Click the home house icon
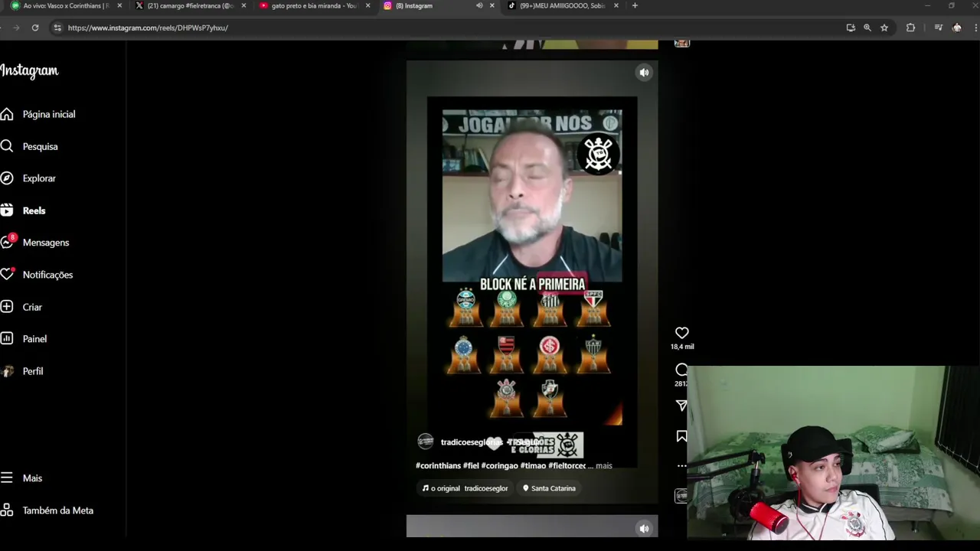The width and height of the screenshot is (980, 551). (7, 114)
